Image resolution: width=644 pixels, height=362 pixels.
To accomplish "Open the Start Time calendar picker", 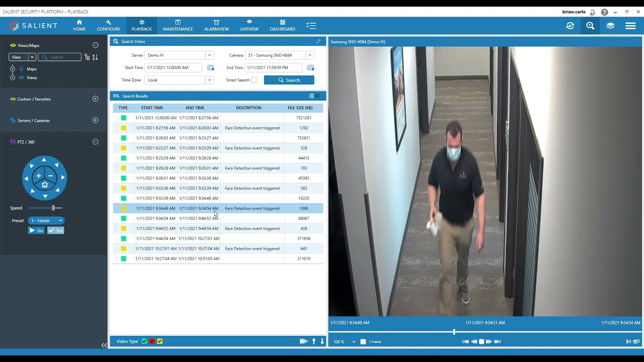I will (210, 68).
